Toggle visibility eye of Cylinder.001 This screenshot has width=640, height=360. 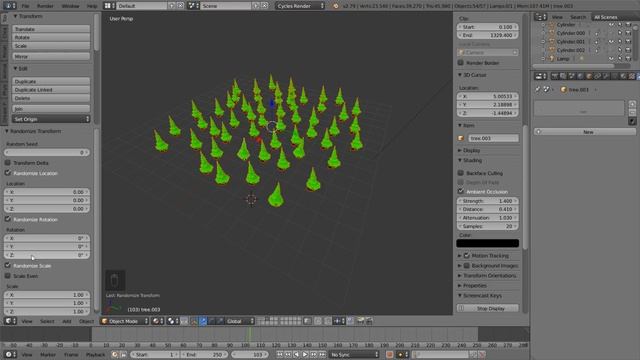[611, 42]
